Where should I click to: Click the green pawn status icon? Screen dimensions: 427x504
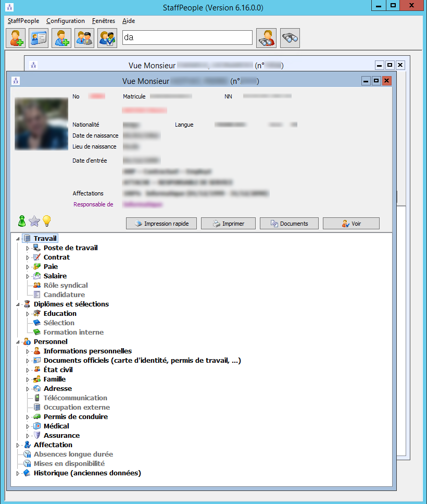(22, 221)
